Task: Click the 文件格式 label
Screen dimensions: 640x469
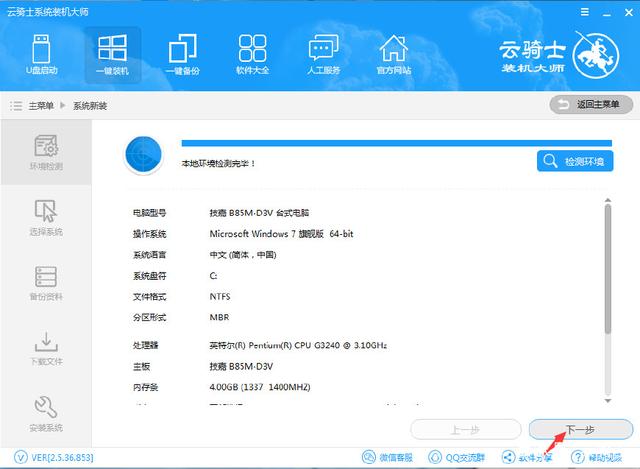Action: tap(149, 296)
